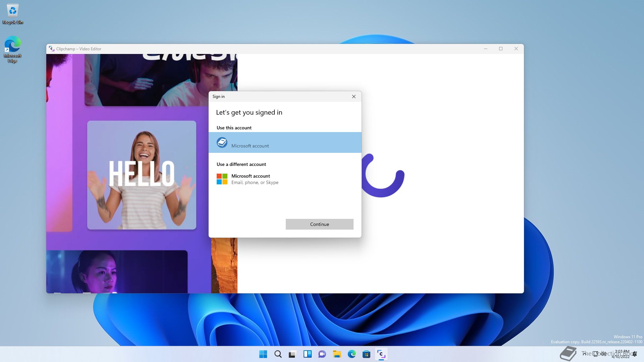Select the existing Microsoft account under Use this account
The width and height of the screenshot is (644, 362).
tap(285, 142)
